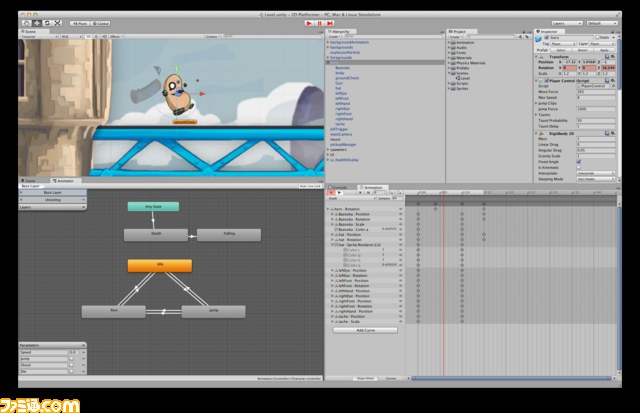640x413 pixels.
Task: Collapse the hat Sprite Renderer Color property
Action: point(332,245)
